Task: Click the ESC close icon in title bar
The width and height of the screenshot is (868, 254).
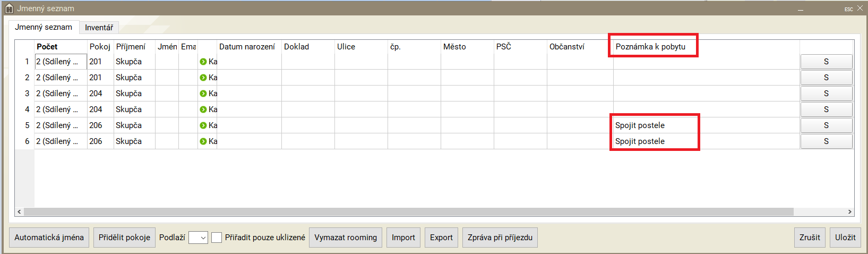Action: (x=860, y=9)
